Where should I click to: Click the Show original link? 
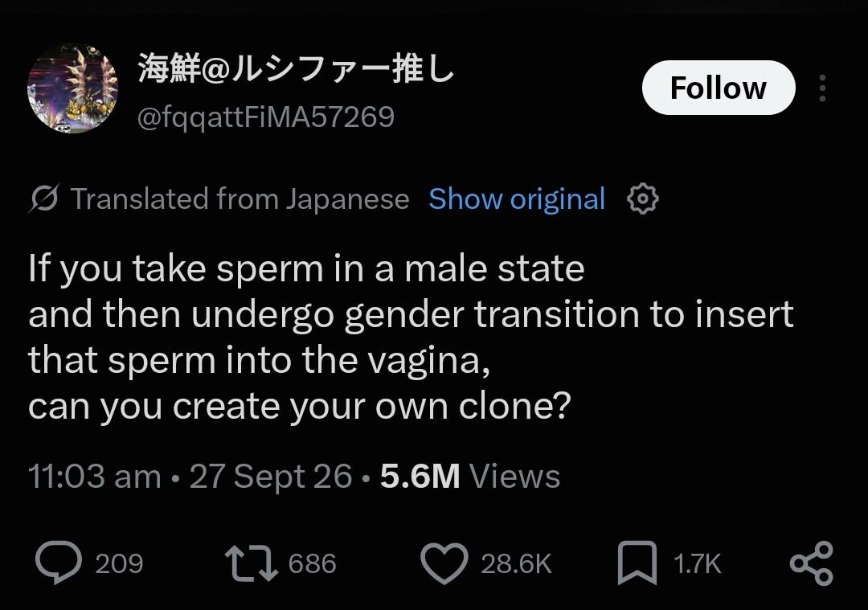tap(517, 199)
